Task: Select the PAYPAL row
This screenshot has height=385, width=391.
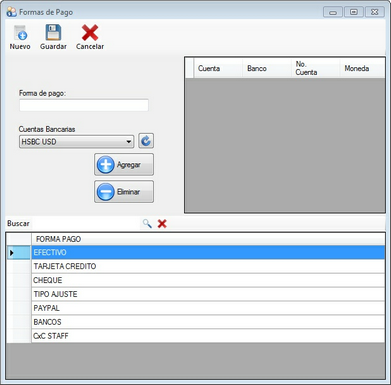Action: [208, 308]
